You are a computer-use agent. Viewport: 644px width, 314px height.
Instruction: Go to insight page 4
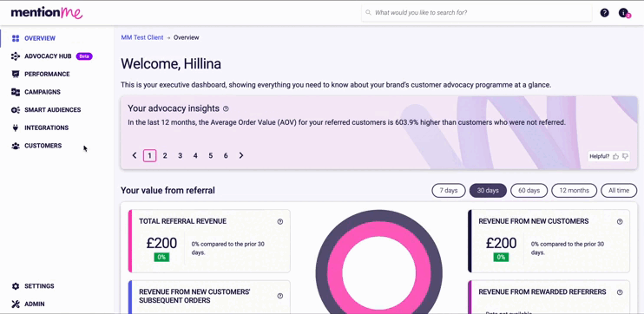195,155
